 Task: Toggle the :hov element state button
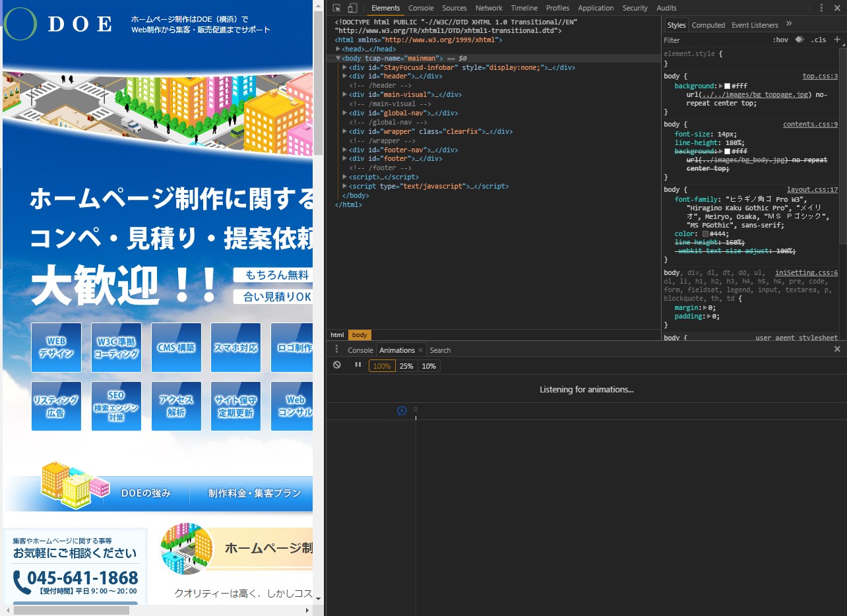[x=781, y=40]
